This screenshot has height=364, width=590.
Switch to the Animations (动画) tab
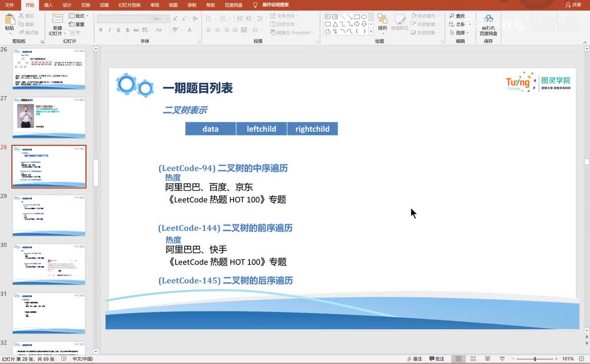[104, 5]
